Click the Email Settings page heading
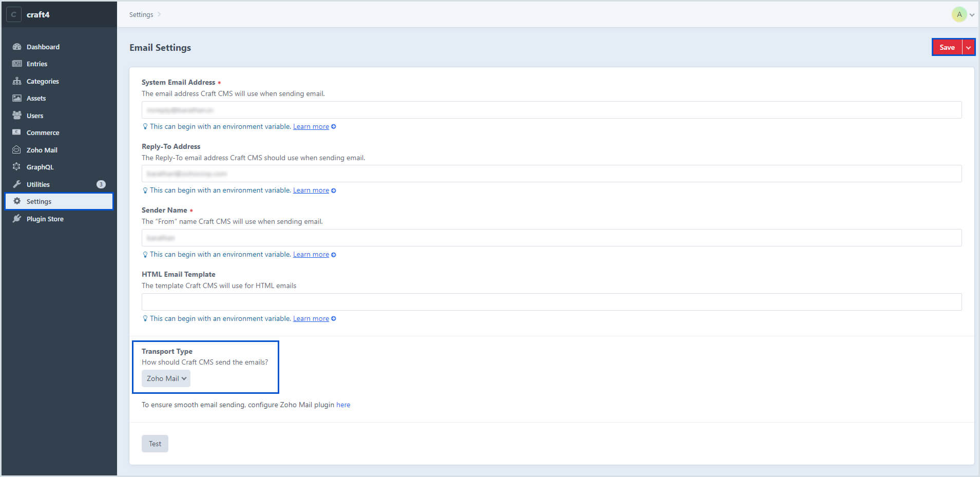The image size is (980, 477). tap(160, 48)
